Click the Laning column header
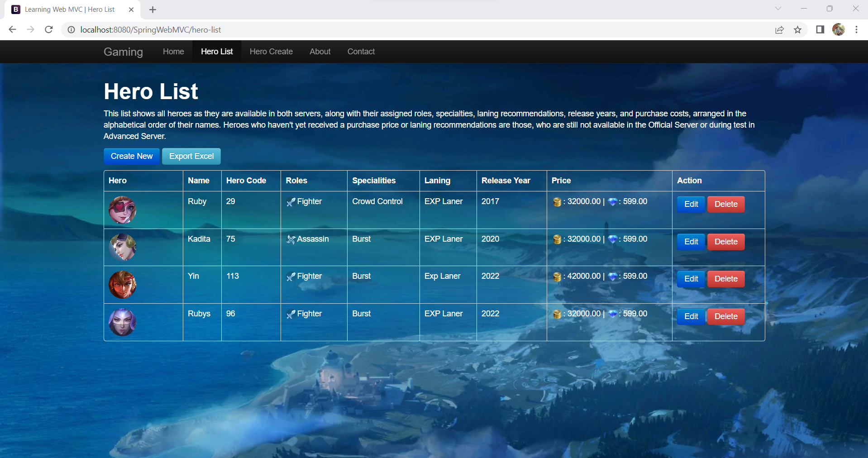Viewport: 868px width, 458px height. (x=448, y=181)
